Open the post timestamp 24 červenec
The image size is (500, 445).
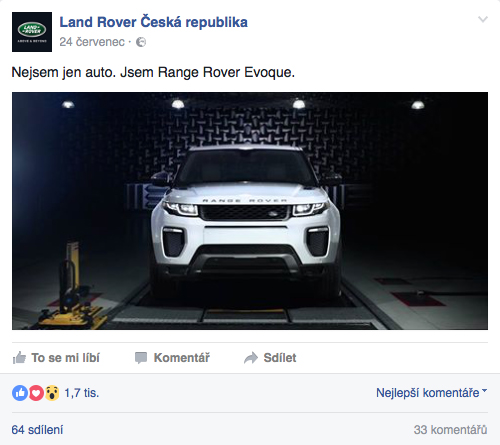click(x=92, y=42)
